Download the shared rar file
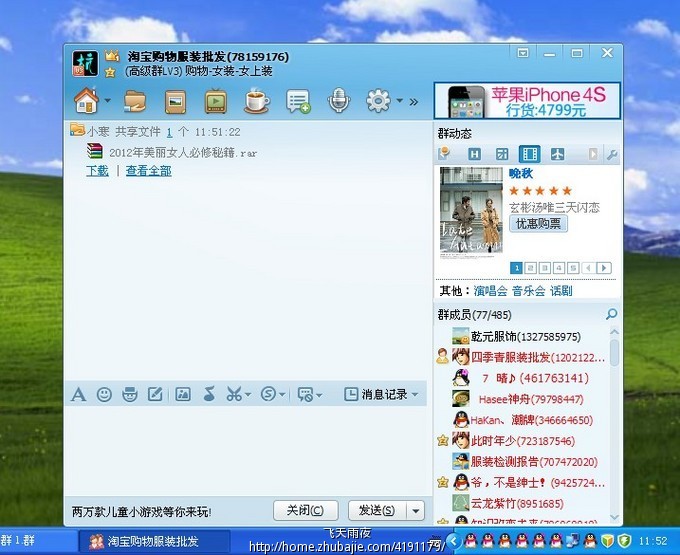 tap(97, 171)
